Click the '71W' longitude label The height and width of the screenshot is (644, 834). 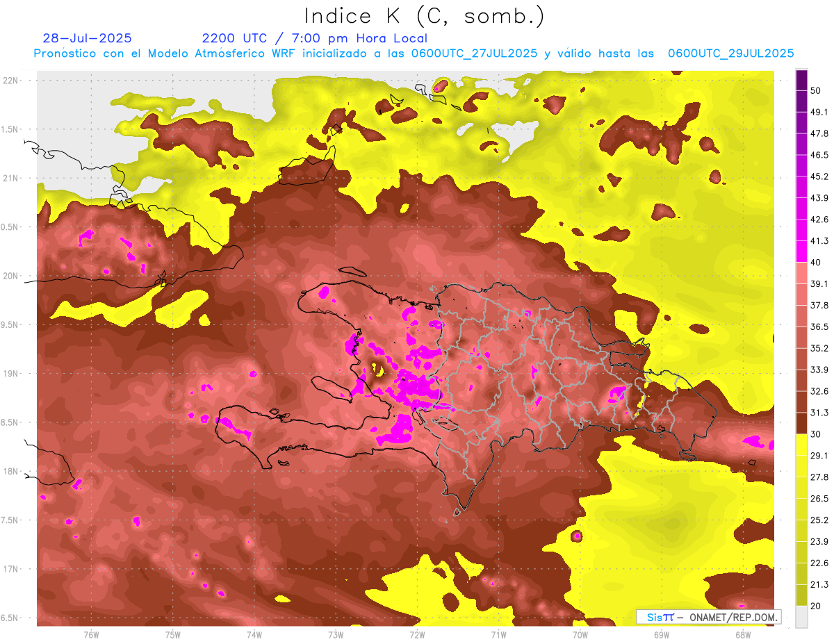click(x=498, y=635)
